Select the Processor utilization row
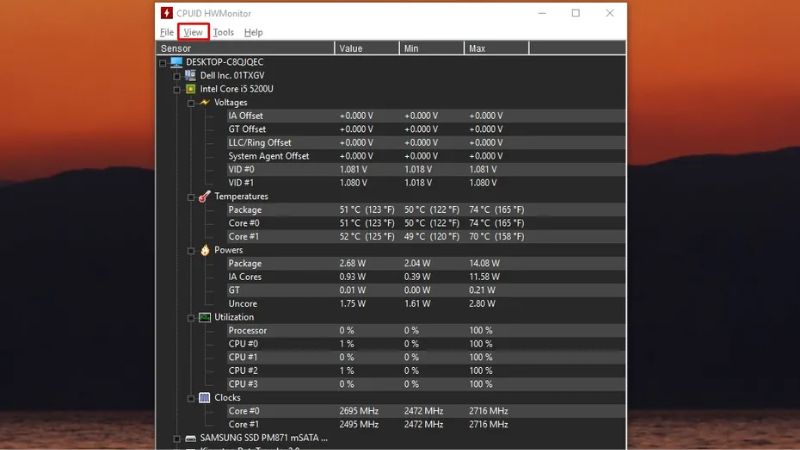 point(426,331)
